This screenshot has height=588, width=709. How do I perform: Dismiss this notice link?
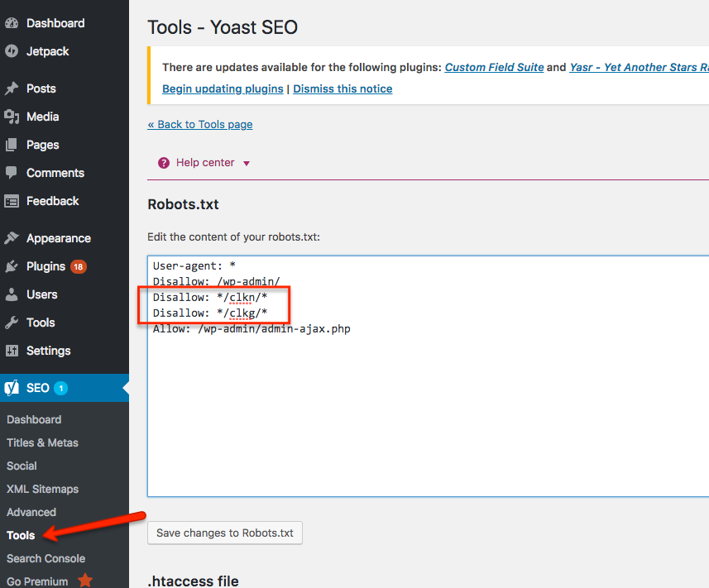(x=343, y=88)
